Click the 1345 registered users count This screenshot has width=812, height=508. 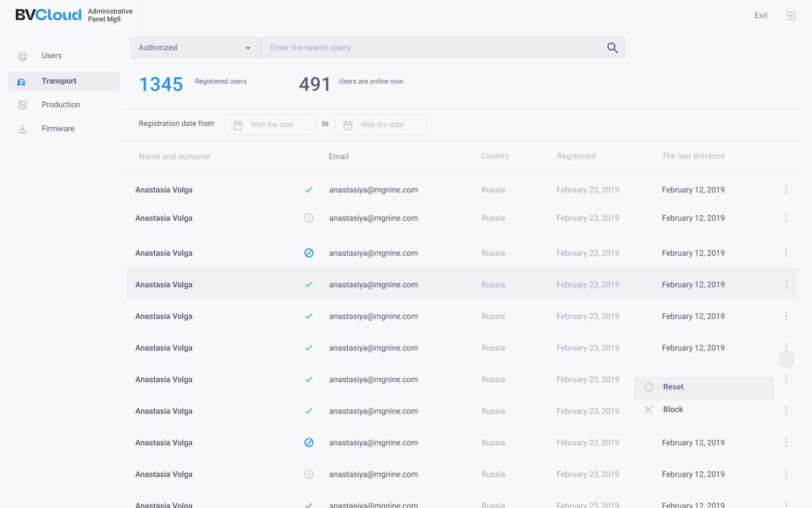click(161, 84)
